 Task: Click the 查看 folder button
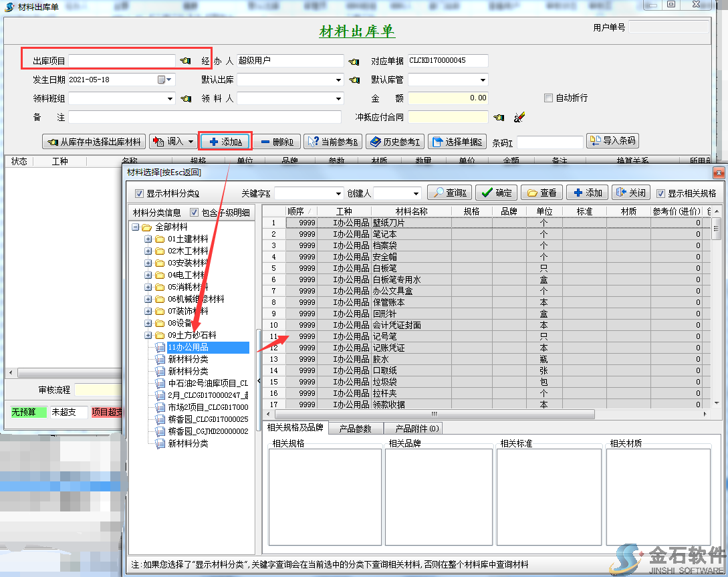(x=541, y=193)
